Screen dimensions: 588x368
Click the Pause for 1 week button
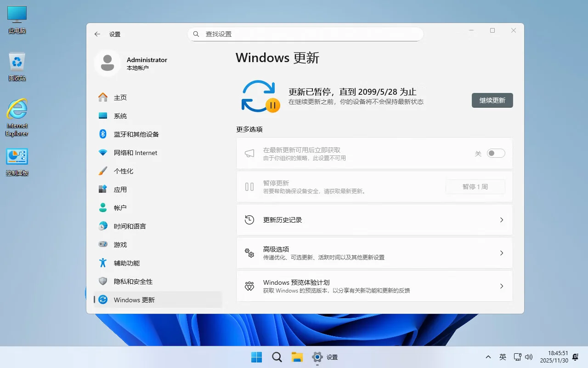pyautogui.click(x=475, y=186)
